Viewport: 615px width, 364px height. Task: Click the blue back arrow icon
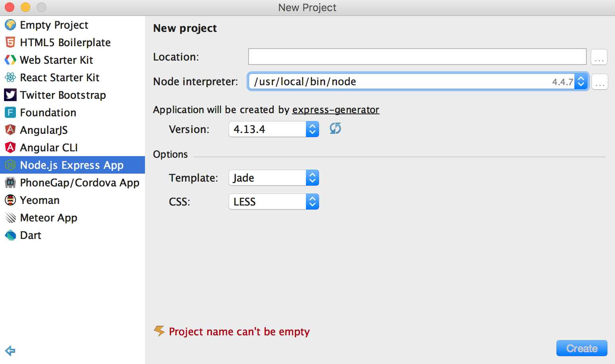[x=10, y=350]
